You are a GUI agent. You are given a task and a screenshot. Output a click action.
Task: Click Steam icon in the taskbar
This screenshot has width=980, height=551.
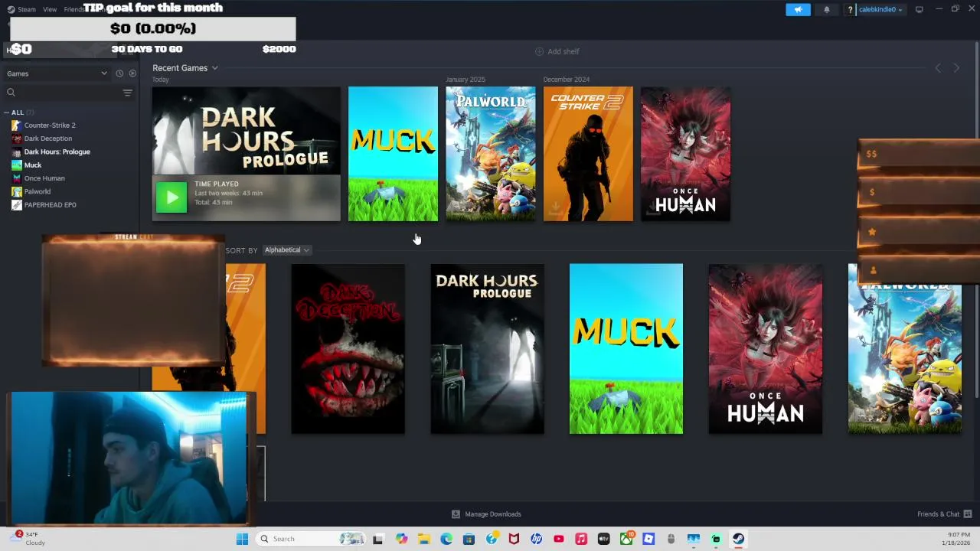click(x=738, y=539)
